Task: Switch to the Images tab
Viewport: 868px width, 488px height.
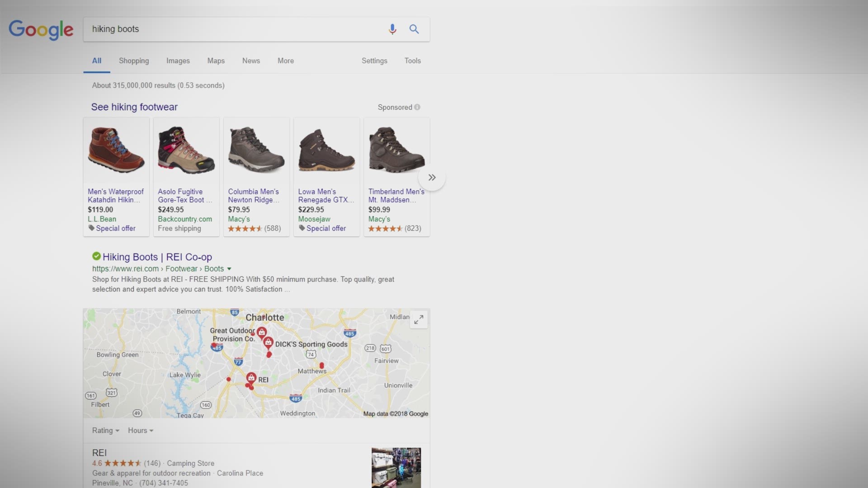Action: (x=178, y=61)
